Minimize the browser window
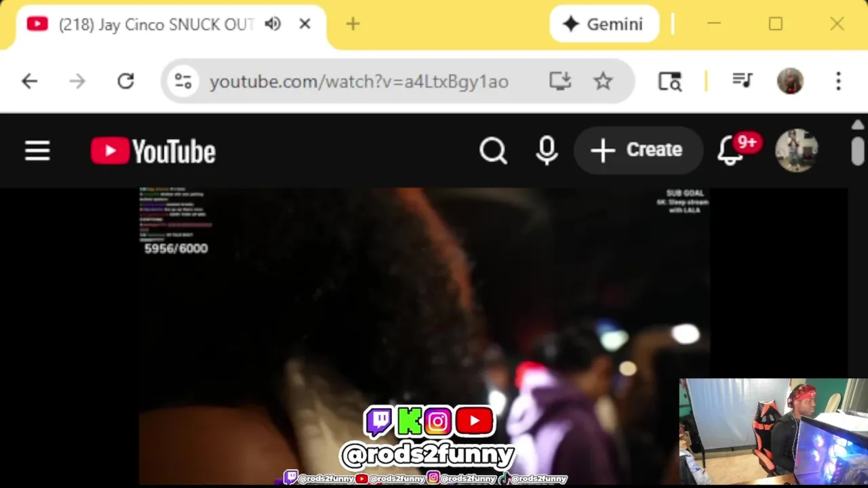 [713, 24]
